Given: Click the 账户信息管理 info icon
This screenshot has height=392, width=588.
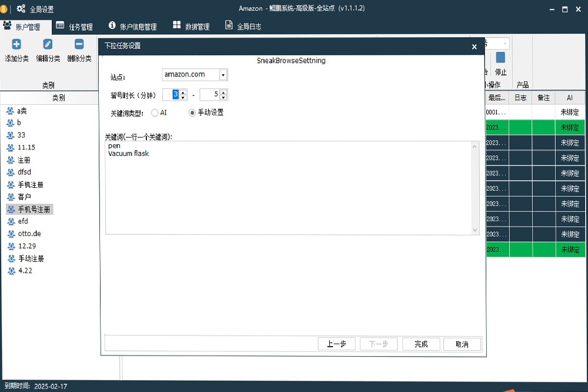Looking at the screenshot, I should click(112, 25).
